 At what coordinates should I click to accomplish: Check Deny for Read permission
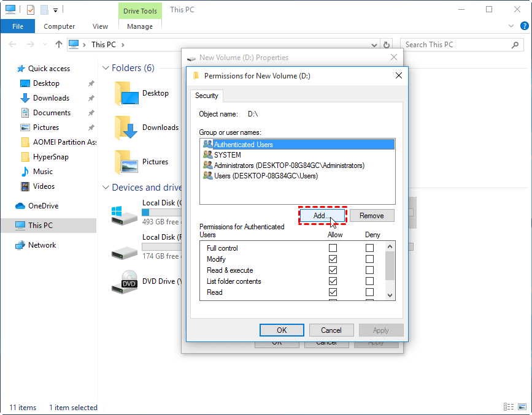point(369,292)
